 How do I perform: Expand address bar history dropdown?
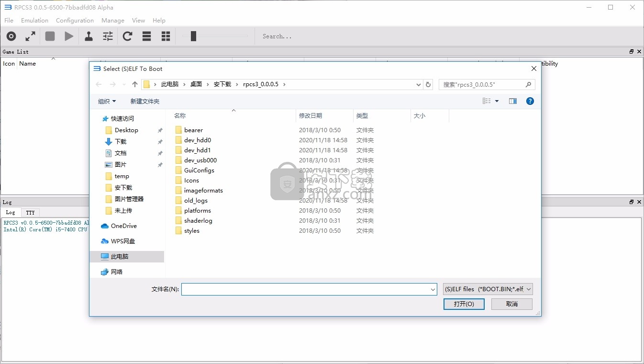pyautogui.click(x=419, y=84)
